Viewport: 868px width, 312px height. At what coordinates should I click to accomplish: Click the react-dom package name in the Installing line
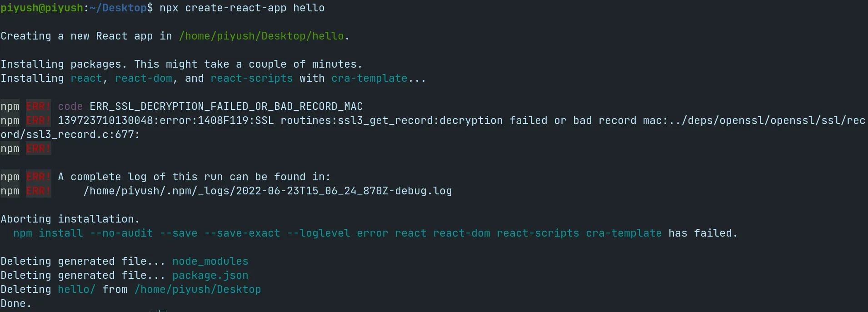pos(144,78)
